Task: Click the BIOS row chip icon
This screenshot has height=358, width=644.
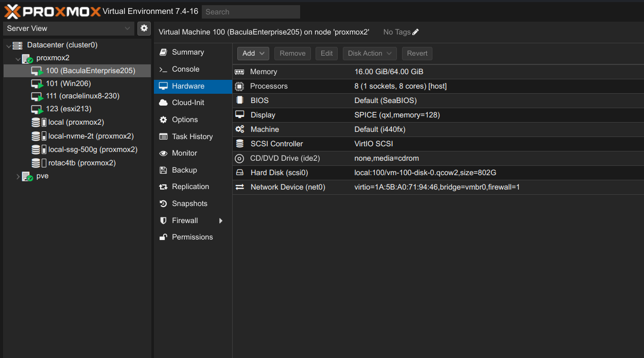Action: tap(239, 100)
